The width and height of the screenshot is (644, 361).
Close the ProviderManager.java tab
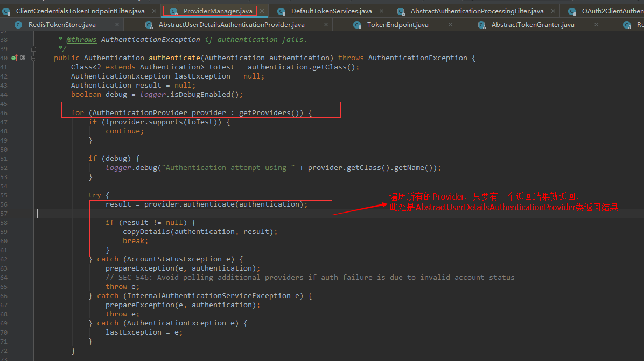[262, 11]
